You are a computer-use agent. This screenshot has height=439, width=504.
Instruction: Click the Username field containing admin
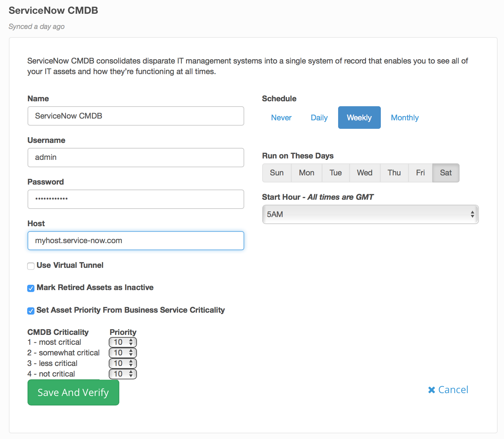(x=136, y=157)
